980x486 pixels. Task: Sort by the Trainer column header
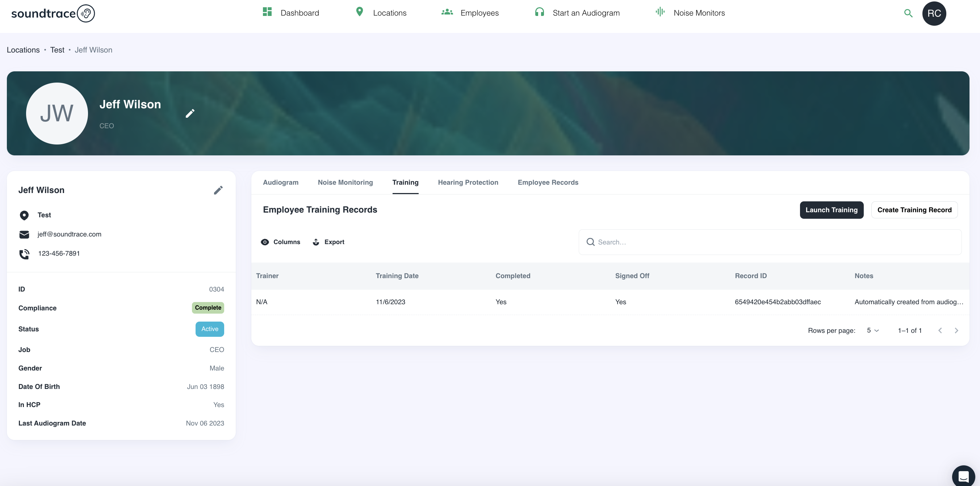267,276
